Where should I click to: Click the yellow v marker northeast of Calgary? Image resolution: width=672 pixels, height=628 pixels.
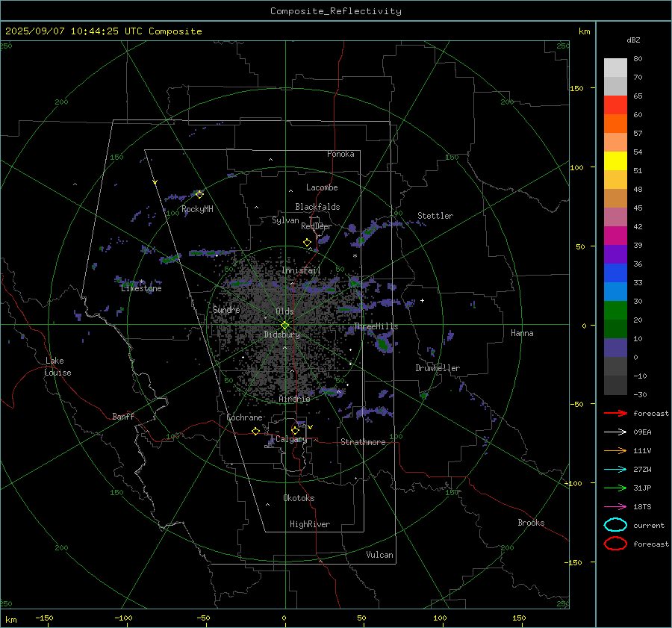pos(311,427)
